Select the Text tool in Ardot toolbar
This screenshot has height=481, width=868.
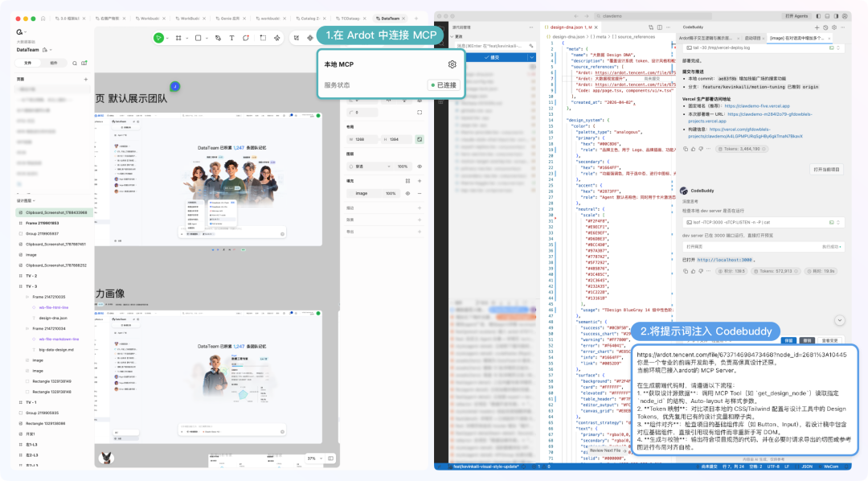(x=231, y=38)
